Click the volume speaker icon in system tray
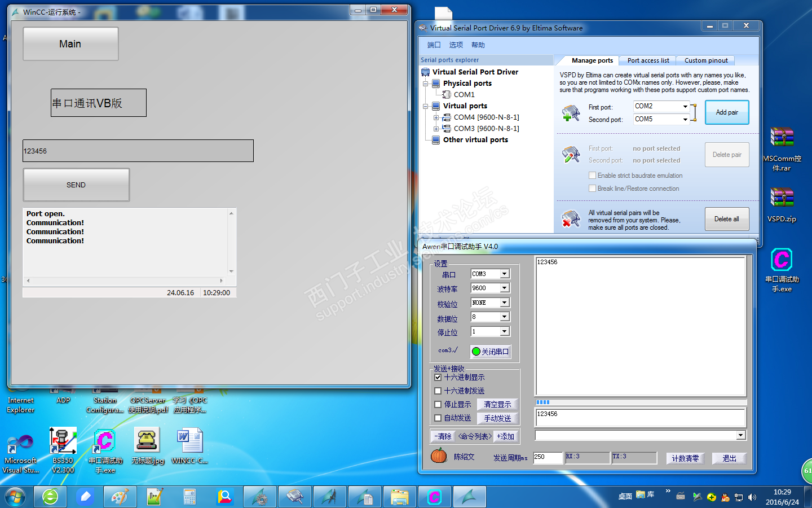The width and height of the screenshot is (812, 508). tap(752, 497)
